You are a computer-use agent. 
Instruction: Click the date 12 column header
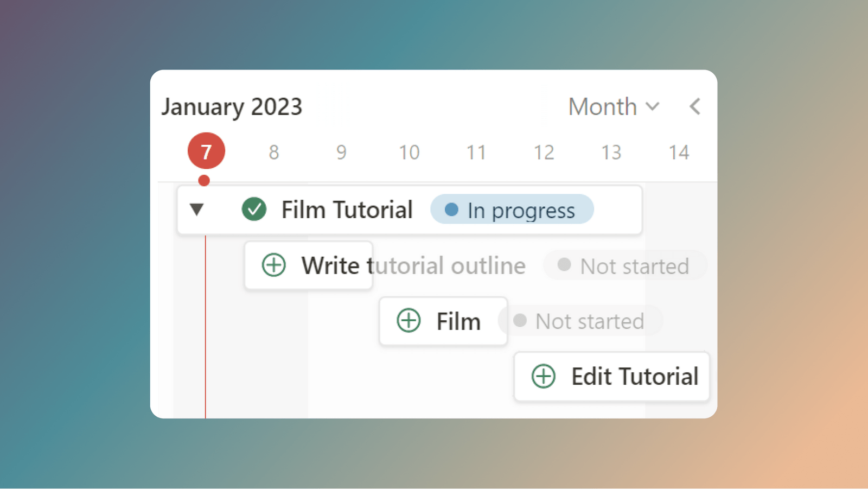coord(544,153)
